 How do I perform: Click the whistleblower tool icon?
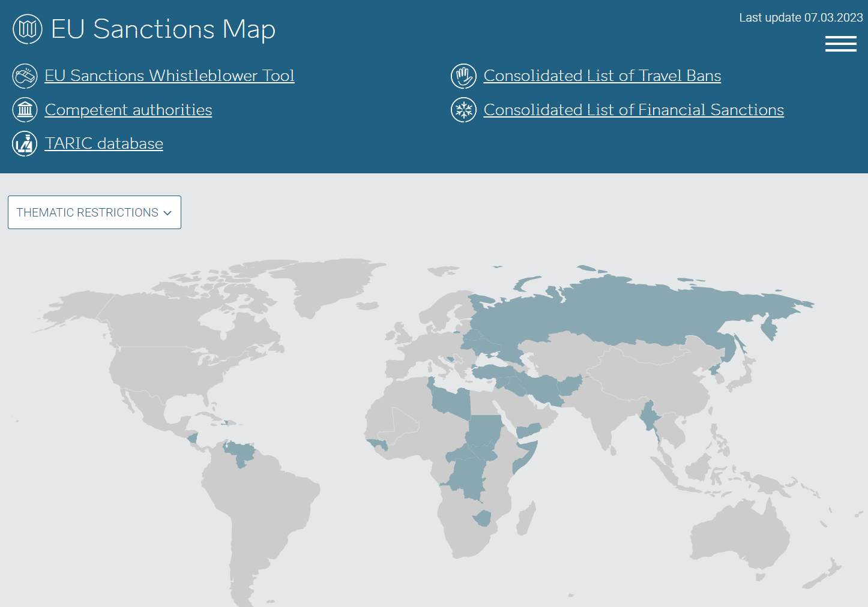pyautogui.click(x=25, y=76)
